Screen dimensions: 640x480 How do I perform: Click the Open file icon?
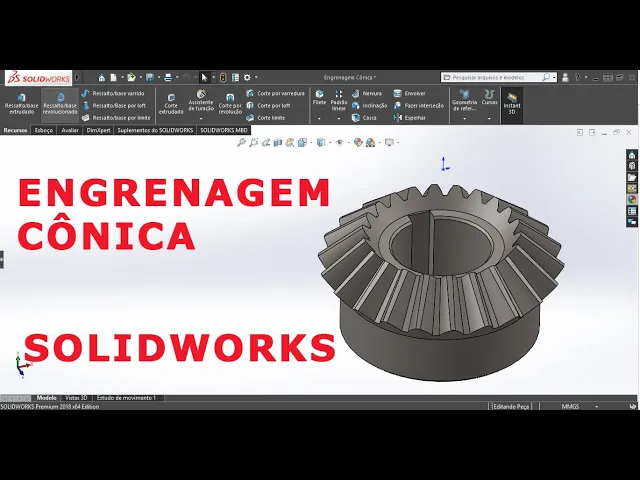[131, 78]
